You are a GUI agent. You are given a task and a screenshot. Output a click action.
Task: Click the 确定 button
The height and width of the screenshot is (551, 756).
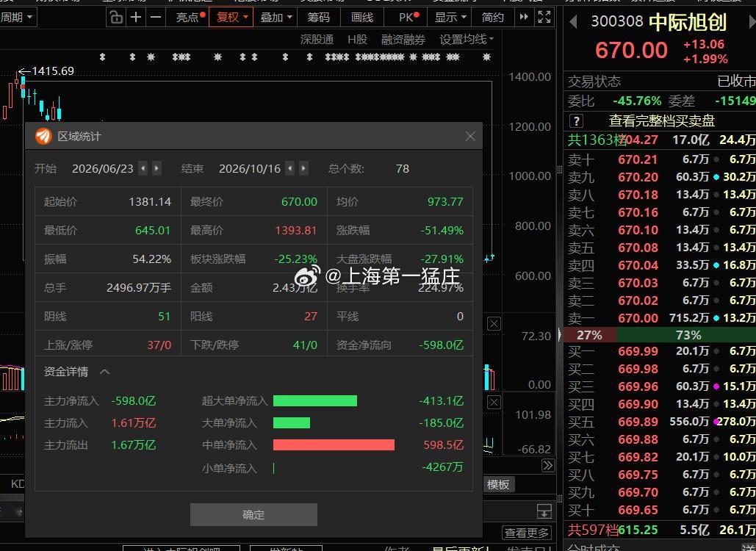coord(253,515)
